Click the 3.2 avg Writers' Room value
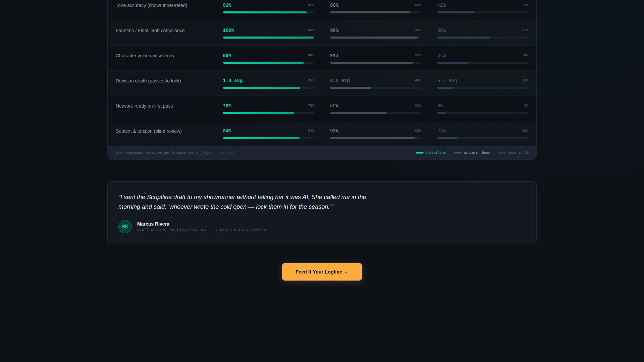The image size is (644, 362). [x=340, y=81]
